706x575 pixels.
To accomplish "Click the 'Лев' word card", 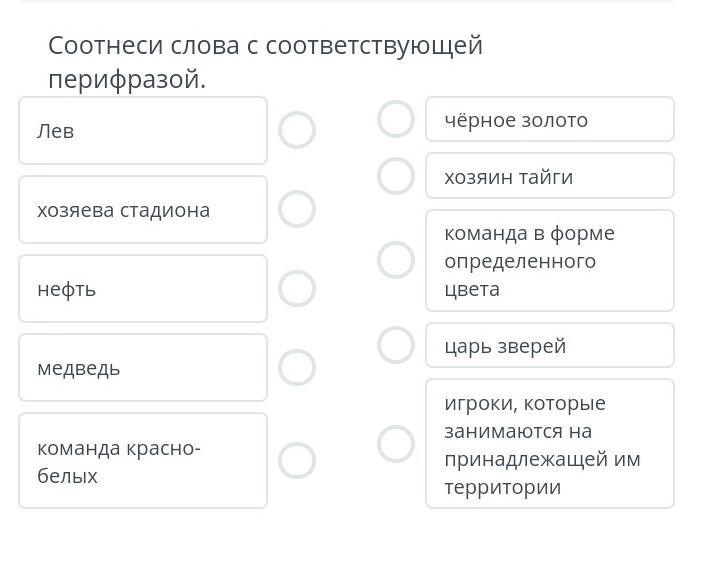I will (x=143, y=130).
